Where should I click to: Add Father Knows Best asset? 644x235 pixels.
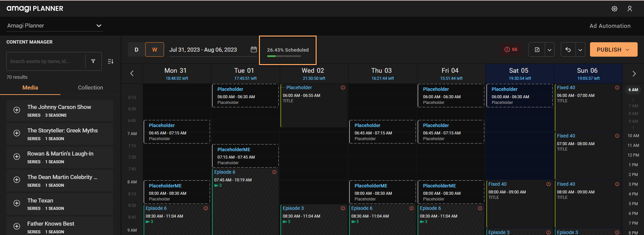(17, 226)
